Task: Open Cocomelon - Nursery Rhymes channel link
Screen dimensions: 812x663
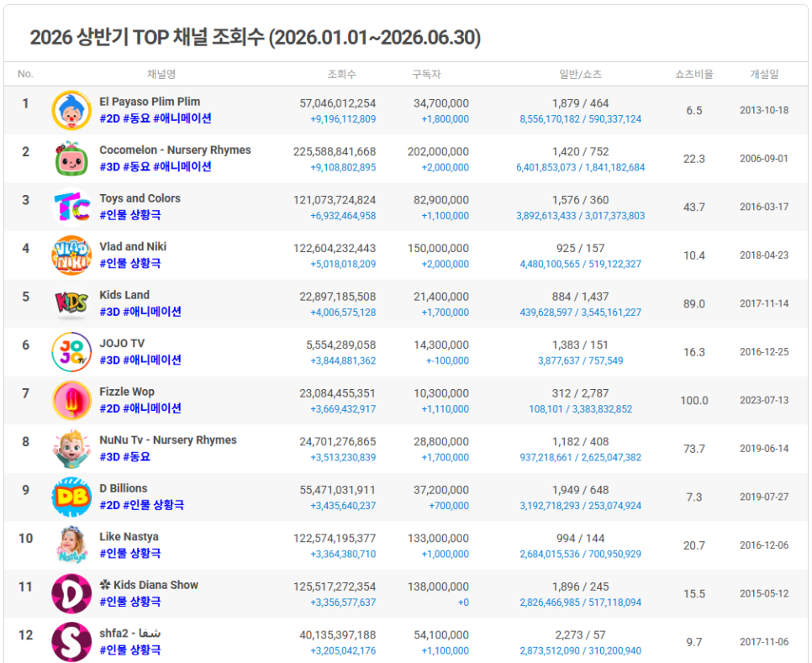Action: point(175,150)
